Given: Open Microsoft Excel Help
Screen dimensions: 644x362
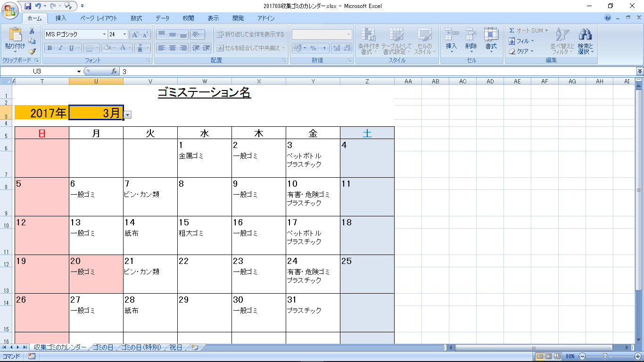Looking at the screenshot, I should coord(608,18).
